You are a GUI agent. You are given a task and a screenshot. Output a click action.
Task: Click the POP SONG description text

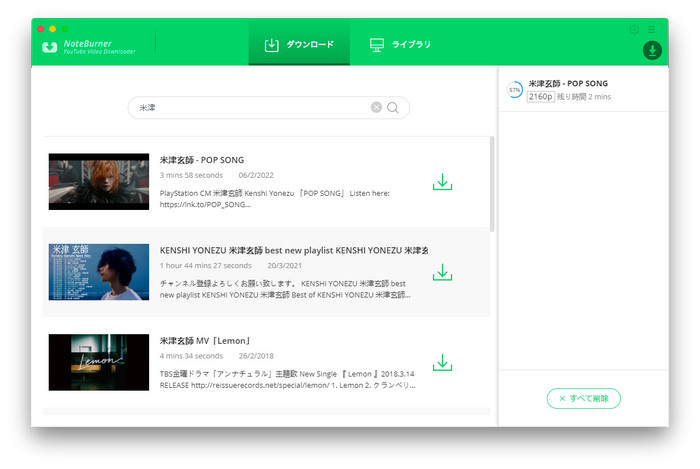275,199
